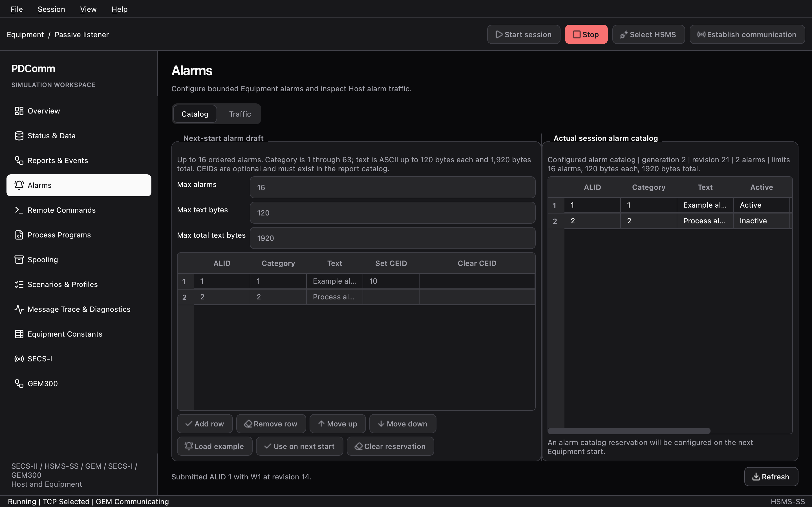This screenshot has width=812, height=507.
Task: Open the Overview dashboard icon
Action: (x=19, y=111)
